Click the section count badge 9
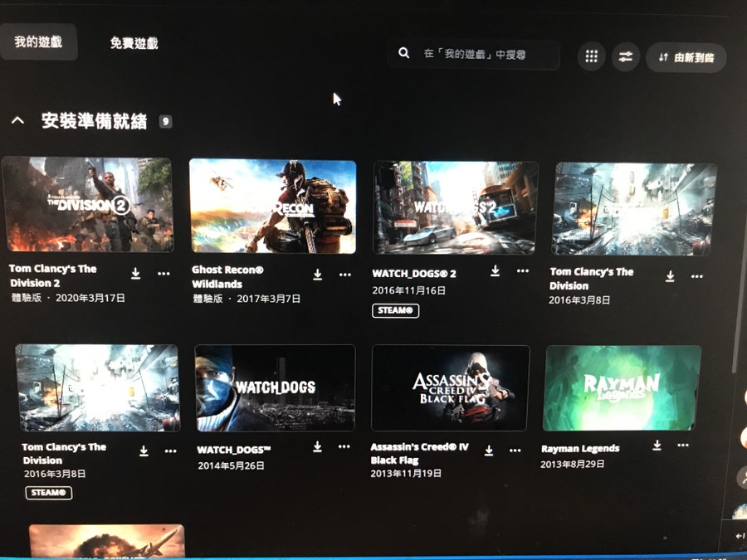 [165, 121]
